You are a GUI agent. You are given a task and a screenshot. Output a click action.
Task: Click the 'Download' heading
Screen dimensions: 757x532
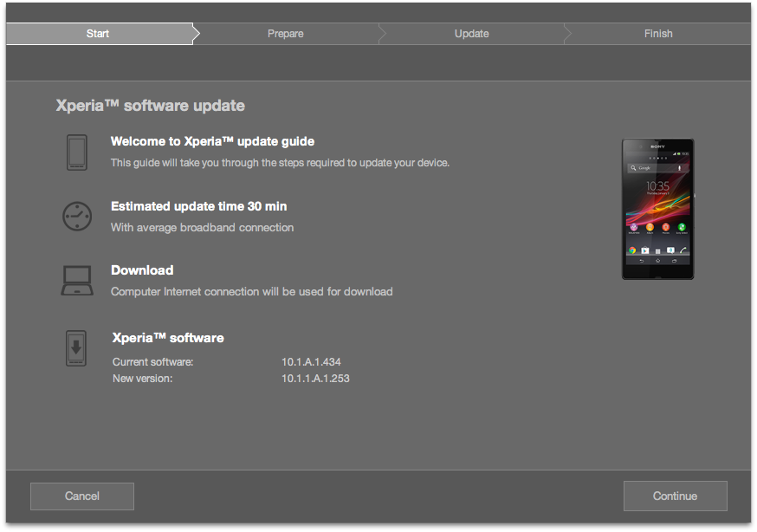tap(142, 270)
